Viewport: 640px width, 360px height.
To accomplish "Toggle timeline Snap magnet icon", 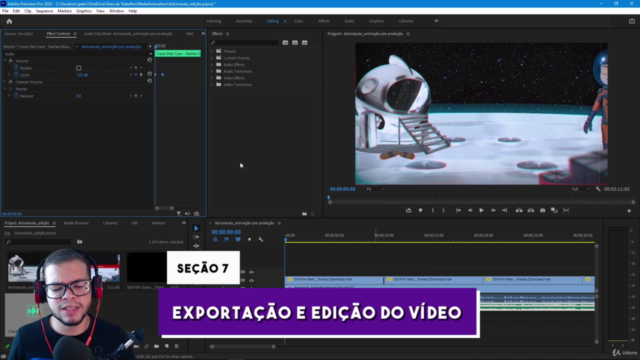I will [227, 240].
